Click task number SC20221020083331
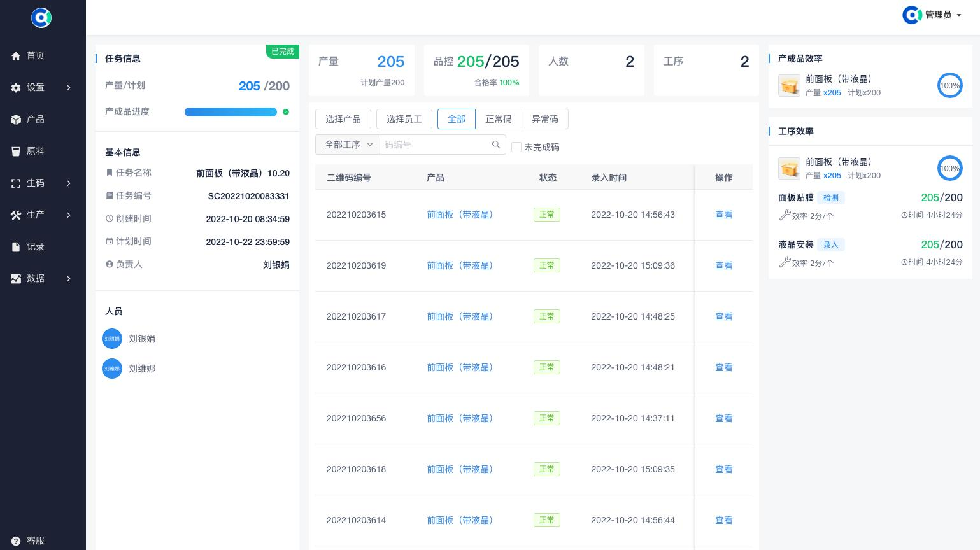This screenshot has height=550, width=980. [248, 196]
